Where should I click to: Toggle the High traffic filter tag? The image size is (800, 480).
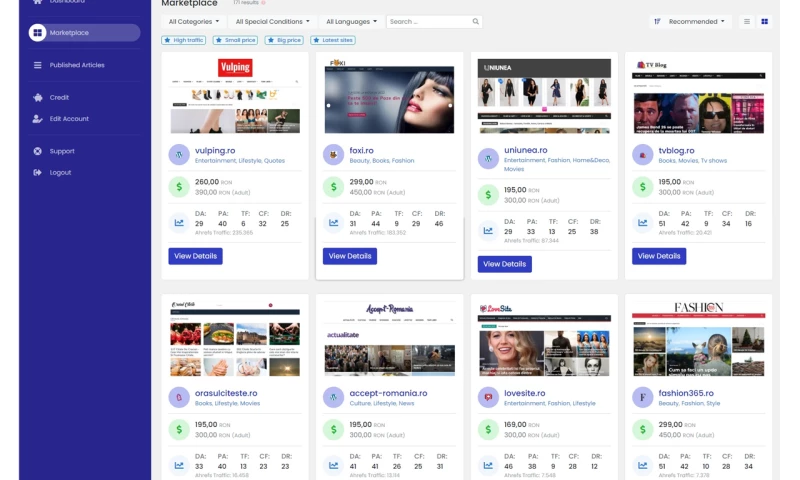(x=185, y=40)
